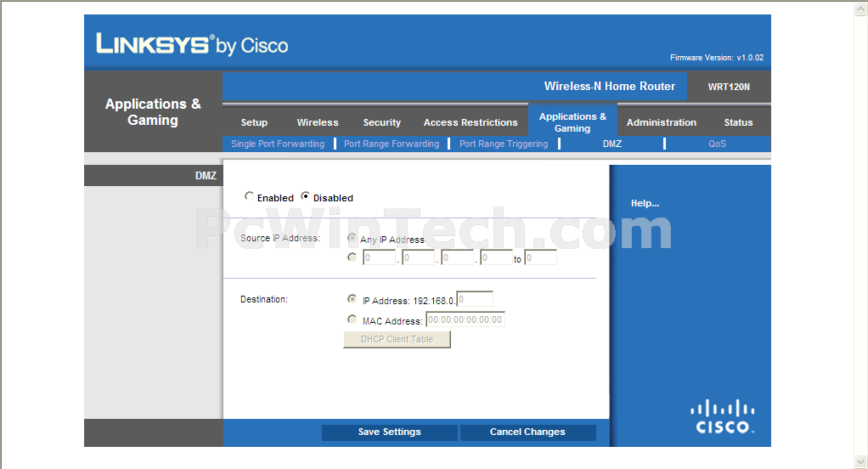Open the Wireless tab
Image resolution: width=868 pixels, height=469 pixels.
pyautogui.click(x=317, y=122)
